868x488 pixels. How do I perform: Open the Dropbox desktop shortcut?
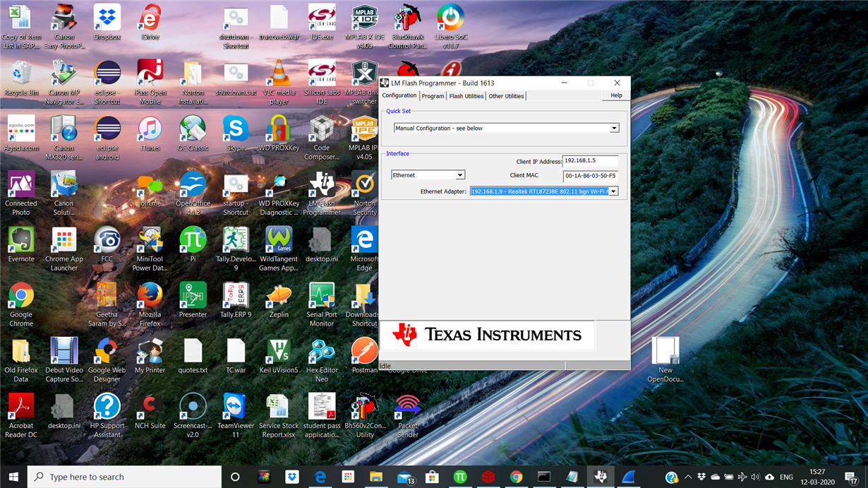point(107,23)
